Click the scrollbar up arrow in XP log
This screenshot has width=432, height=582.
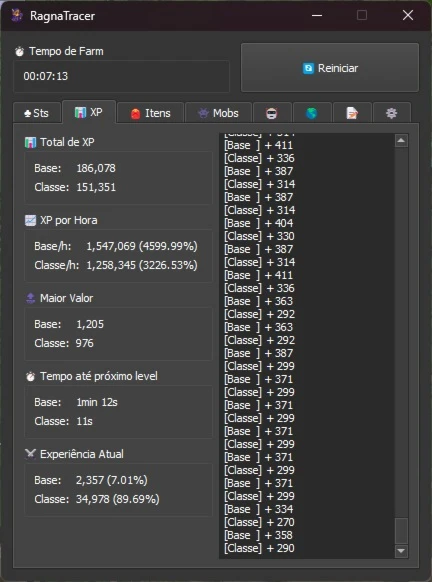(x=401, y=141)
